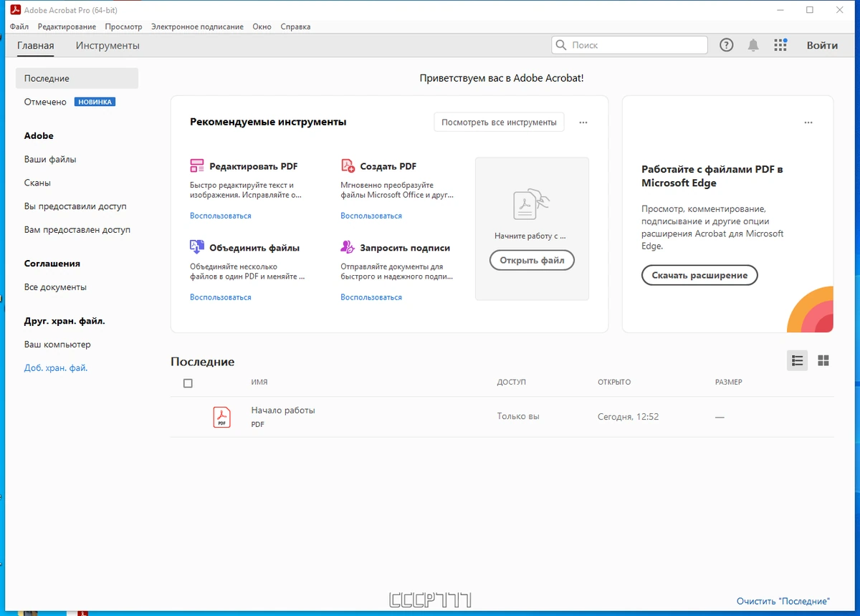Click the PDF icon of Начало работы
This screenshot has width=860, height=616.
[x=222, y=417]
